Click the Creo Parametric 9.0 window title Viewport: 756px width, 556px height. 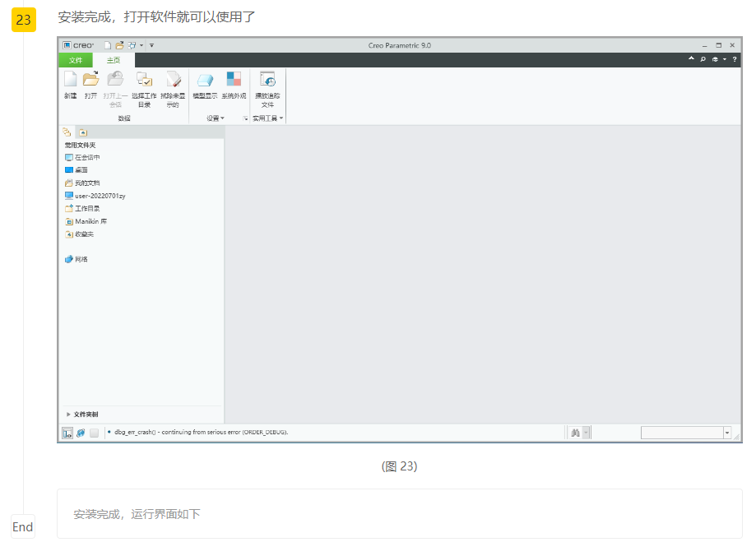click(400, 45)
